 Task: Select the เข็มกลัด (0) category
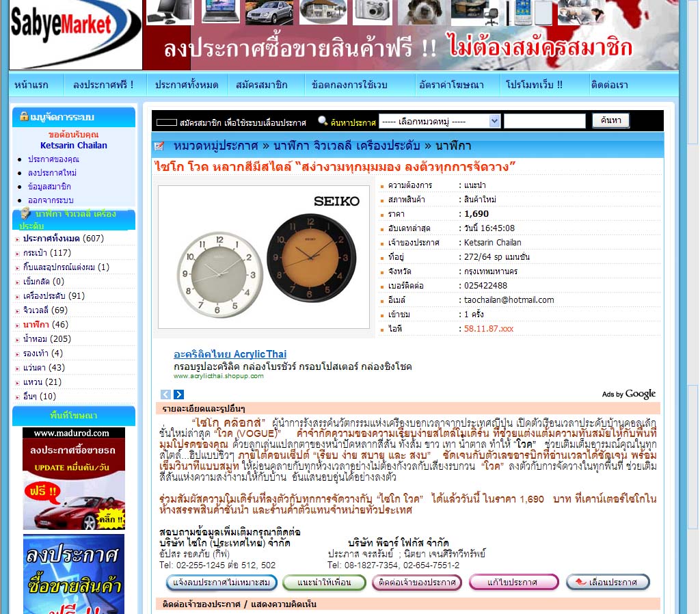tap(44, 281)
